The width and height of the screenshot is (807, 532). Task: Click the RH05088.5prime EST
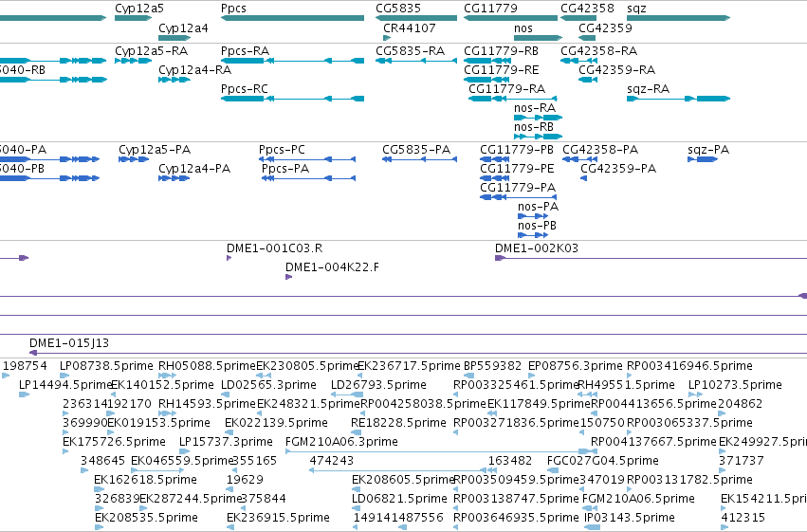pos(167,376)
